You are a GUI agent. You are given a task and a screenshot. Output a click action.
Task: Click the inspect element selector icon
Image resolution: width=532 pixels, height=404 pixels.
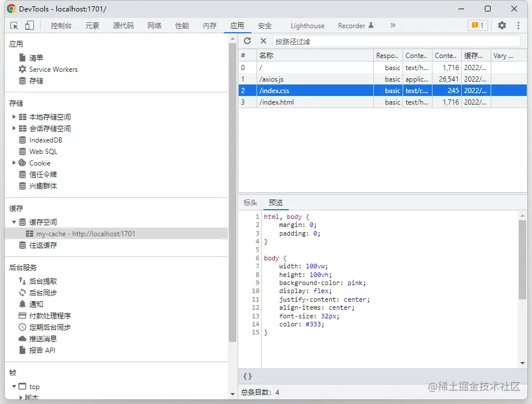pos(14,25)
